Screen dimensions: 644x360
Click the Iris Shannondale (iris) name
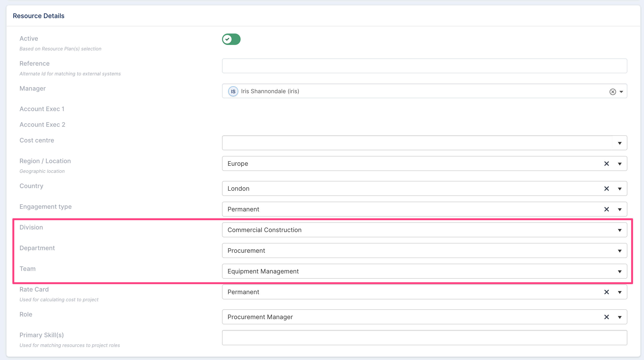click(270, 91)
